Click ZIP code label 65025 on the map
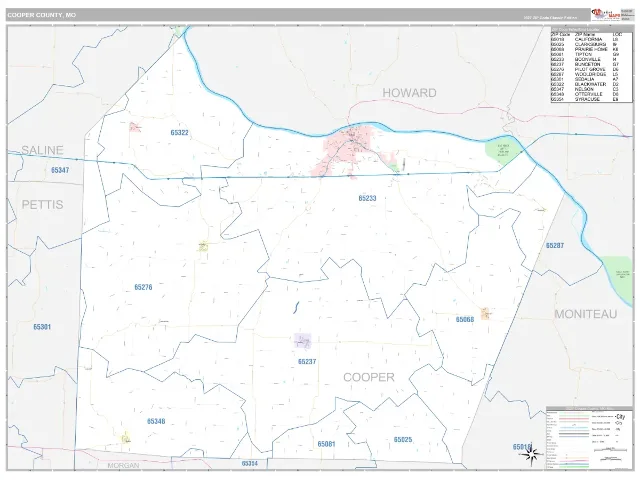This screenshot has width=640, height=480. click(403, 440)
